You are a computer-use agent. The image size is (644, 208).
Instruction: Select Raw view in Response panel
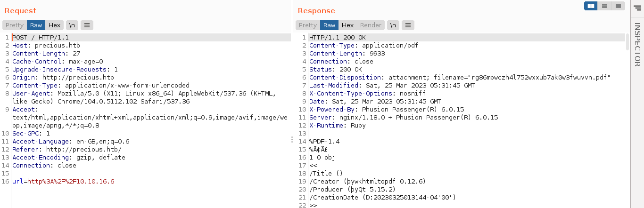pyautogui.click(x=330, y=25)
